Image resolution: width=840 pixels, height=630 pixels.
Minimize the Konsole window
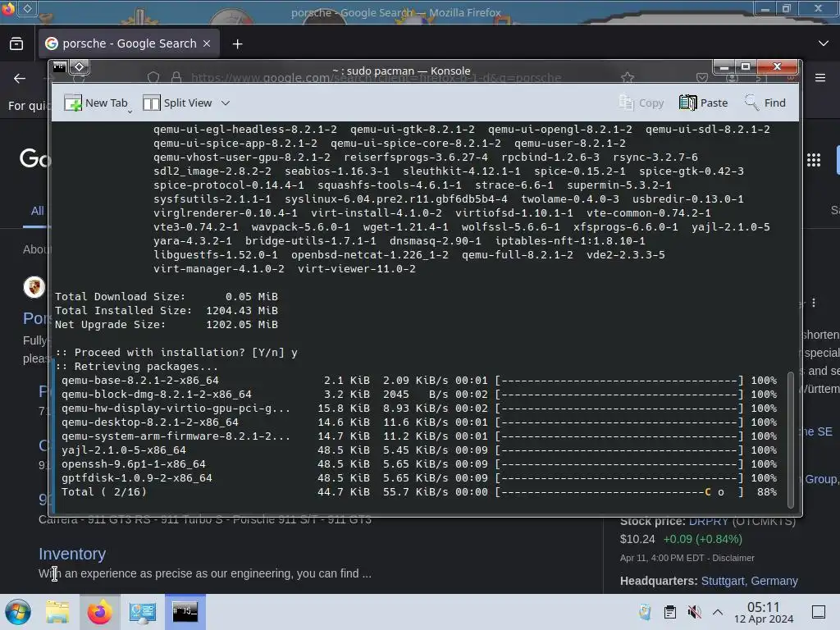coord(724,67)
